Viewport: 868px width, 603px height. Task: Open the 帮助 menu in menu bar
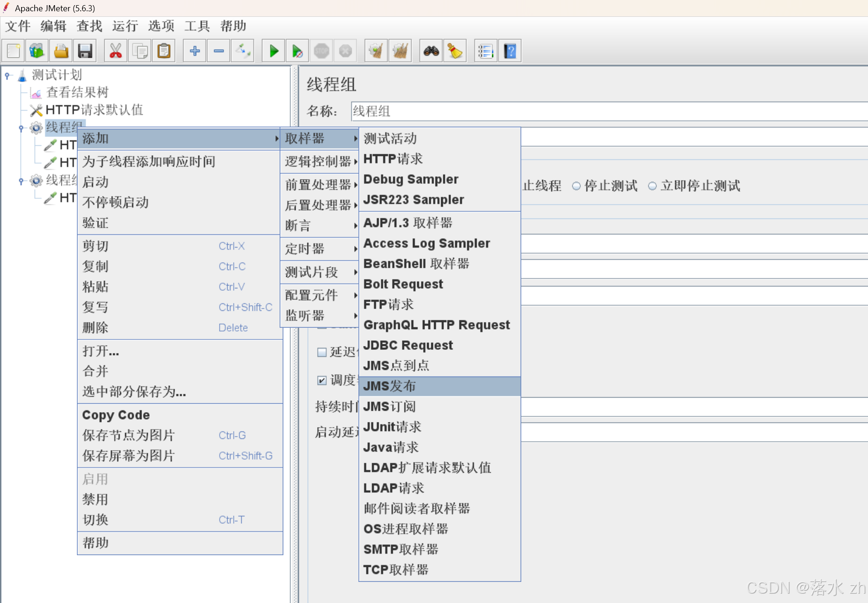pos(233,26)
